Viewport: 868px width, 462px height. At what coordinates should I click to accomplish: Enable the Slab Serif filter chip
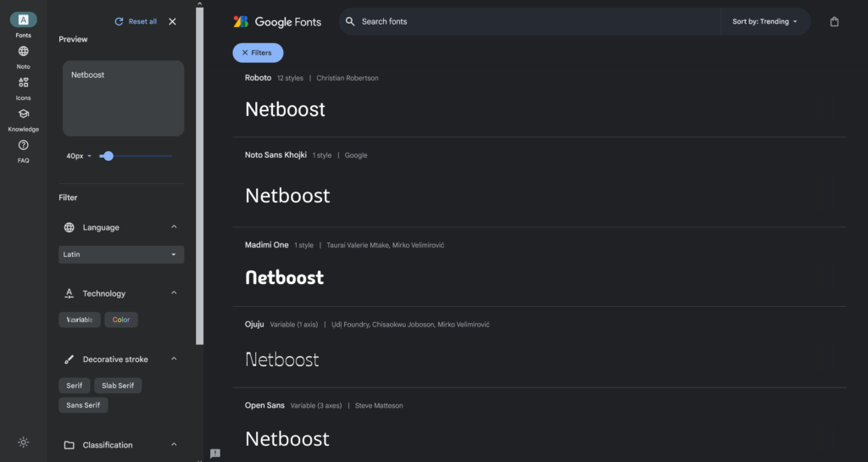[x=118, y=386]
